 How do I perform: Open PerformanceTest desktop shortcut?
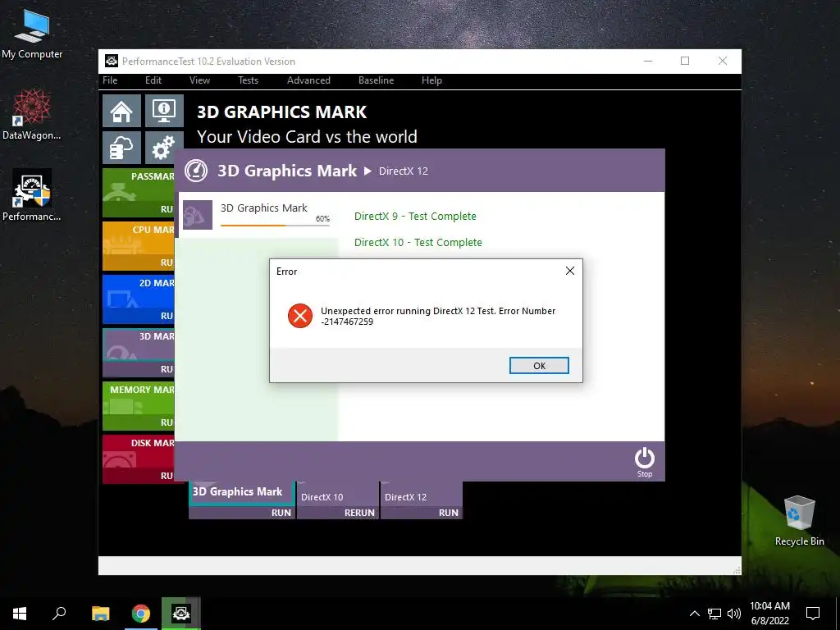pos(32,195)
